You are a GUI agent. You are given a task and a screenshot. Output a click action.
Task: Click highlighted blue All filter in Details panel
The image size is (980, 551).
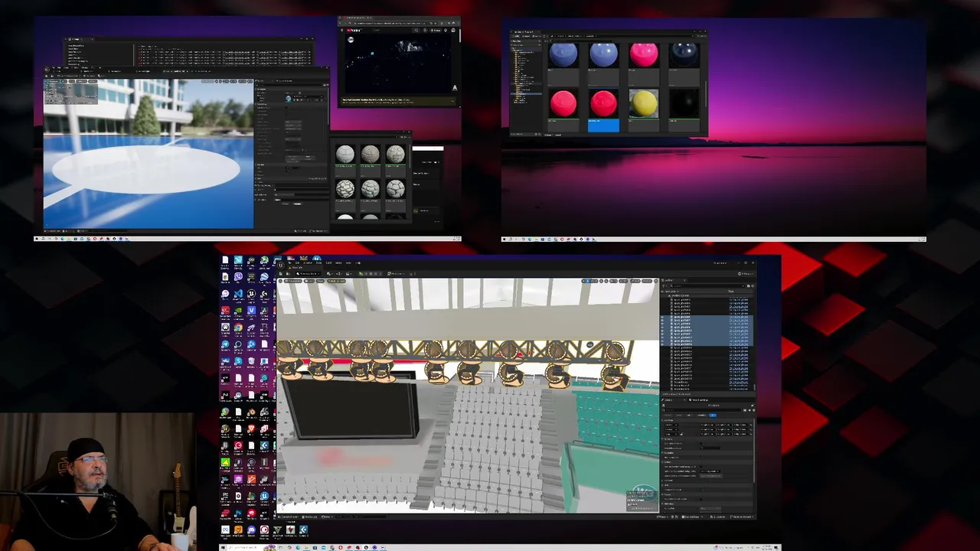coord(713,416)
